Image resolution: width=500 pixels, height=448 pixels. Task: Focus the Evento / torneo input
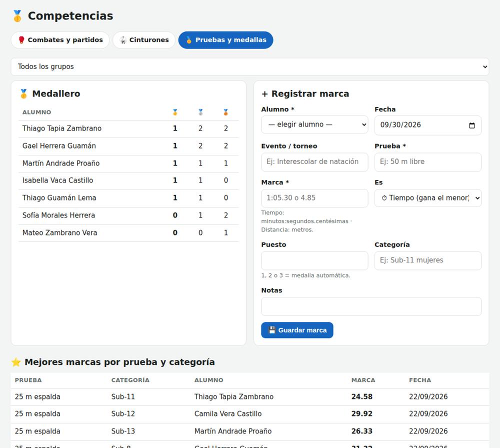pos(314,162)
